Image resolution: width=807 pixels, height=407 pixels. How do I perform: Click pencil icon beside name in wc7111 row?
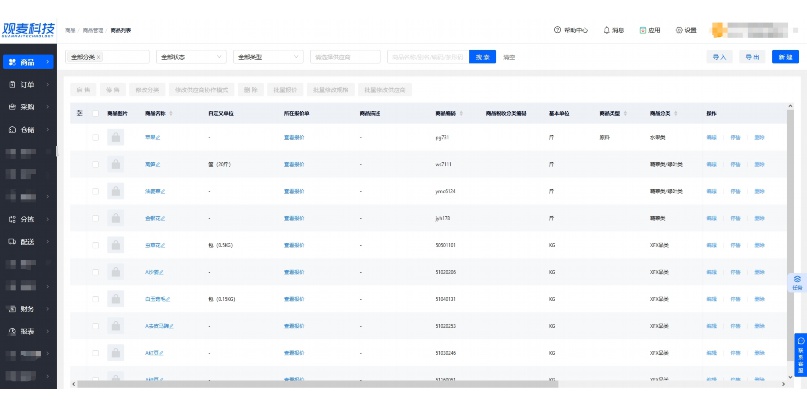159,165
